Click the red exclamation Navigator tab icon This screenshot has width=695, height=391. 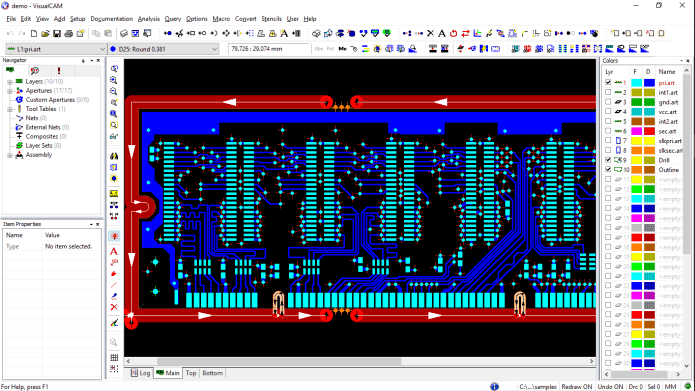[59, 70]
